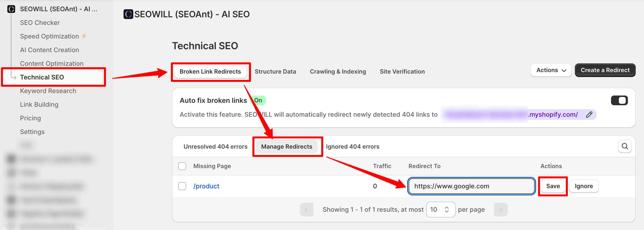Viewport: 644px width, 230px height.
Task: Ignore the /product missing page
Action: pos(583,186)
